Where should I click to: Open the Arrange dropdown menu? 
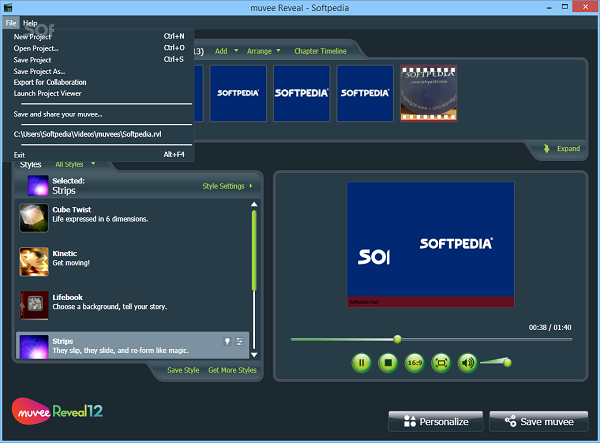coord(263,51)
